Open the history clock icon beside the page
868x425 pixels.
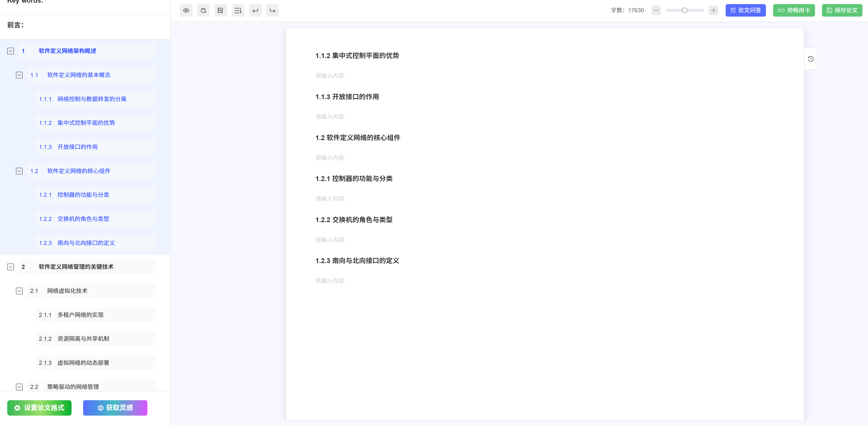(x=810, y=59)
